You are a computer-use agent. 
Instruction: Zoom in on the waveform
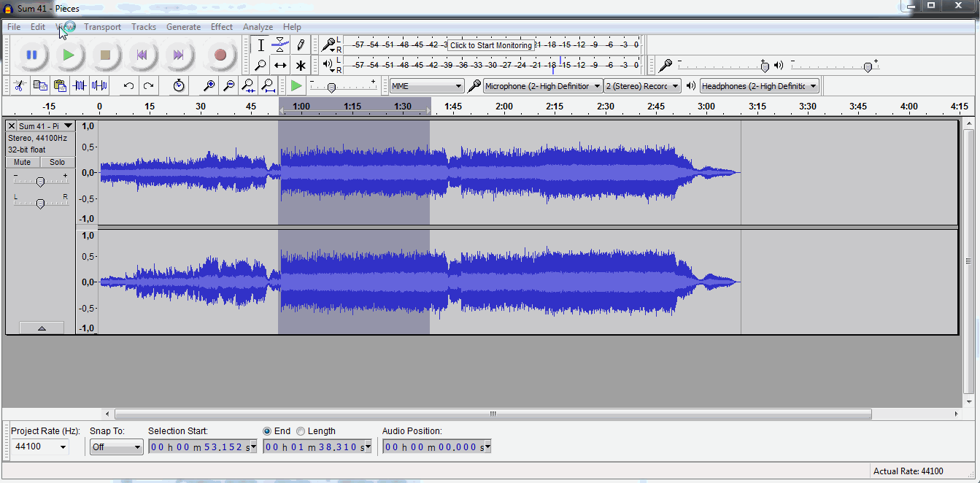[209, 85]
